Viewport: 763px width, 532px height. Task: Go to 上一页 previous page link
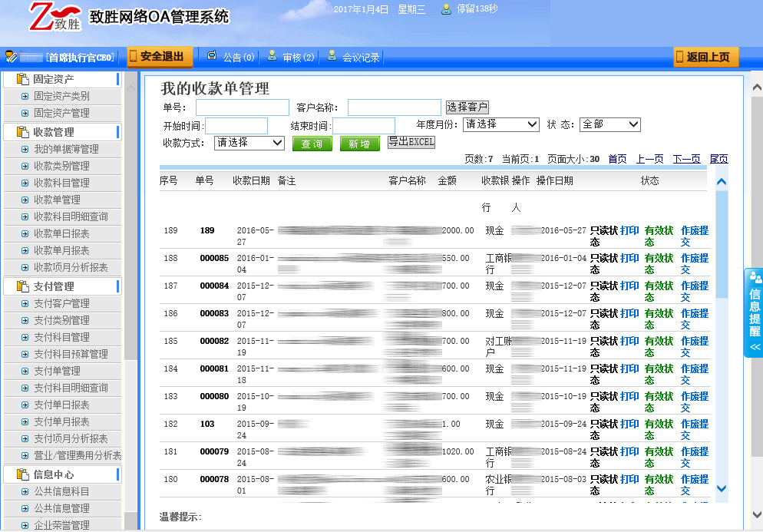click(649, 159)
